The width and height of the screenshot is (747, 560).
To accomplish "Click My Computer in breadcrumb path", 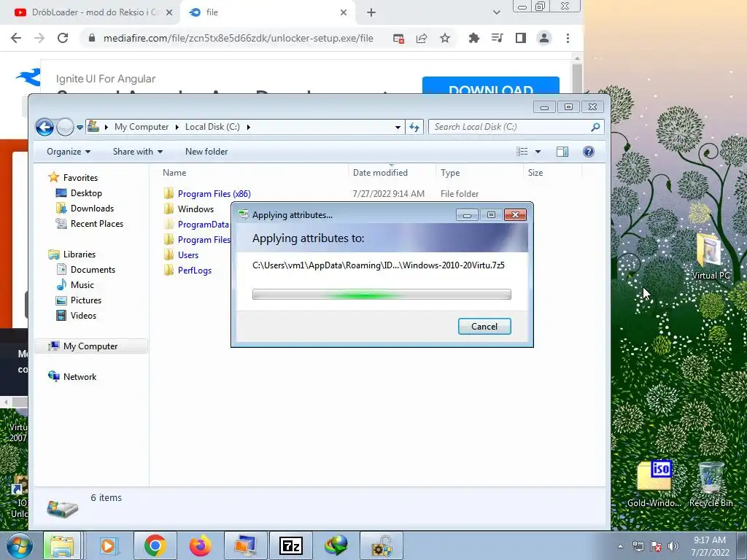I will tap(142, 127).
